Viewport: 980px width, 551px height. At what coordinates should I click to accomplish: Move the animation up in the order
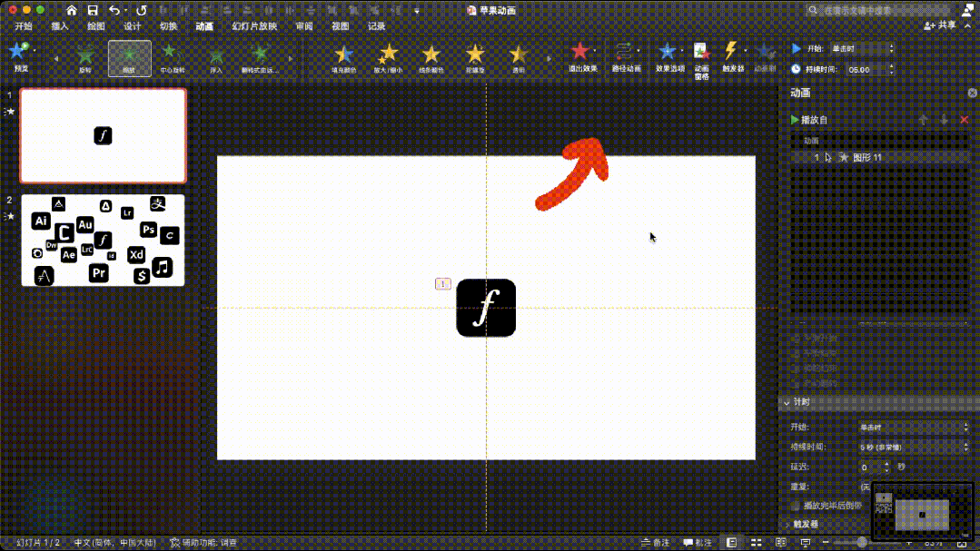[923, 119]
